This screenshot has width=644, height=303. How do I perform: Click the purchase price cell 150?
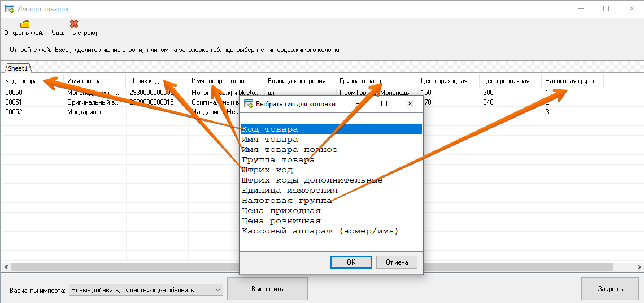pos(449,93)
